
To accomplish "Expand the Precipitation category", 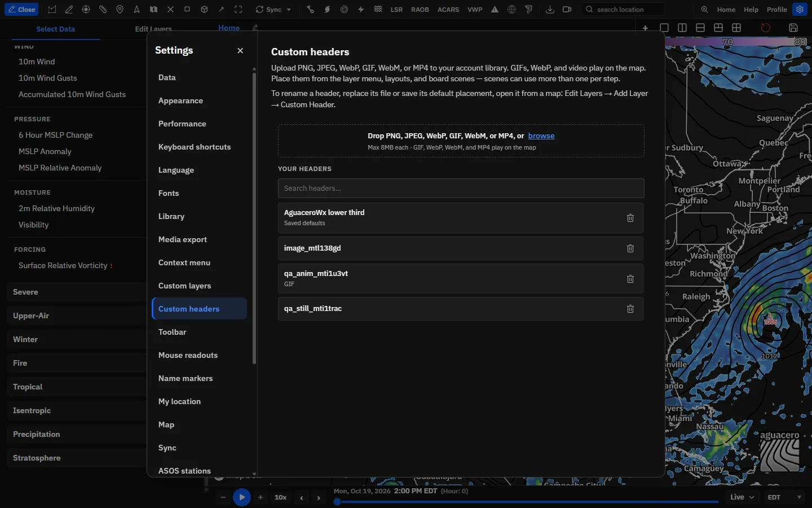I will [x=77, y=434].
